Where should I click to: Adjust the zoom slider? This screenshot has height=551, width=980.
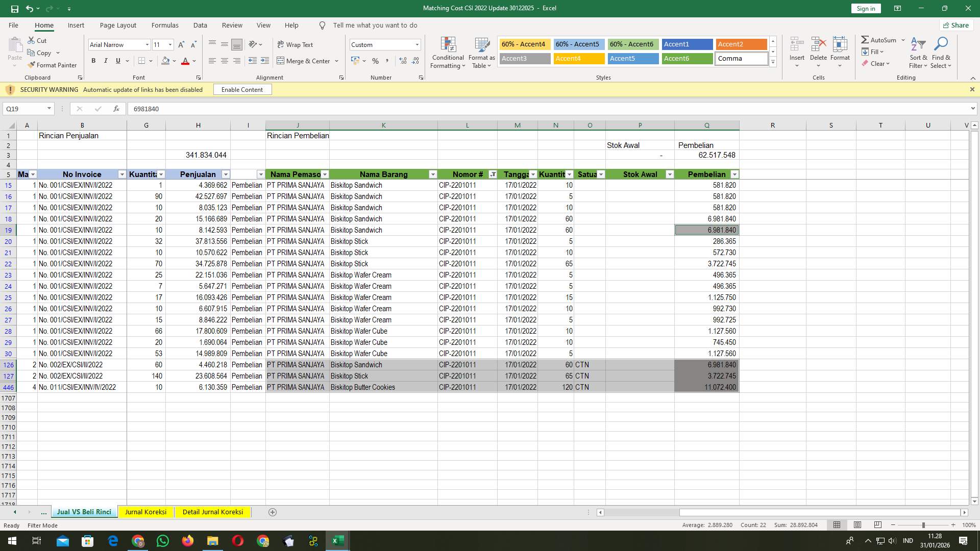(x=923, y=524)
